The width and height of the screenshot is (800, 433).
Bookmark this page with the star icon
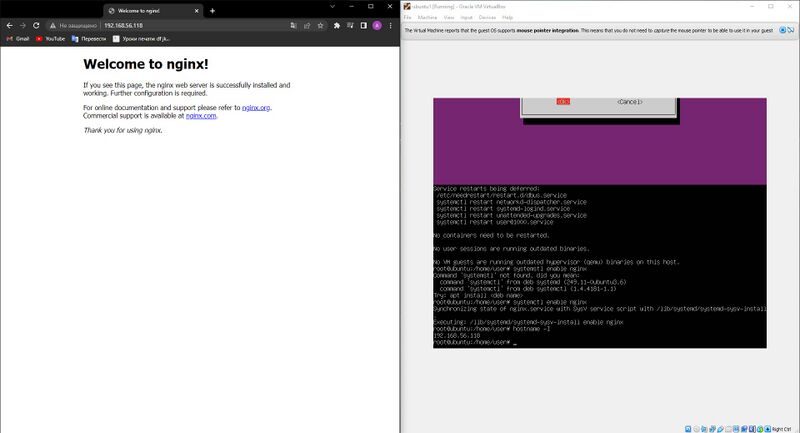point(320,26)
